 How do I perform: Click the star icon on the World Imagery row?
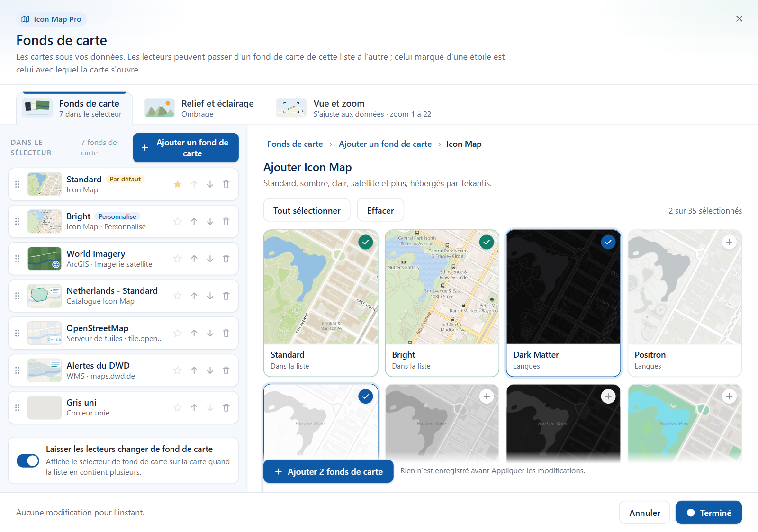tap(178, 259)
